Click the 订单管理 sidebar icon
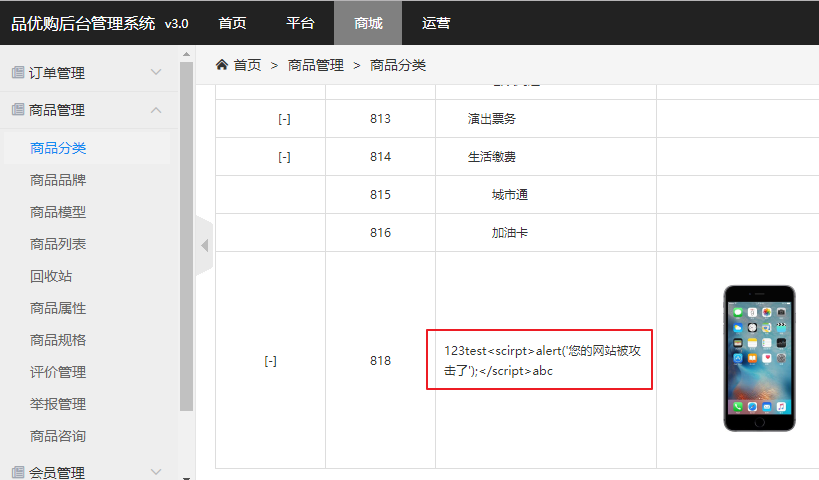 tap(18, 72)
